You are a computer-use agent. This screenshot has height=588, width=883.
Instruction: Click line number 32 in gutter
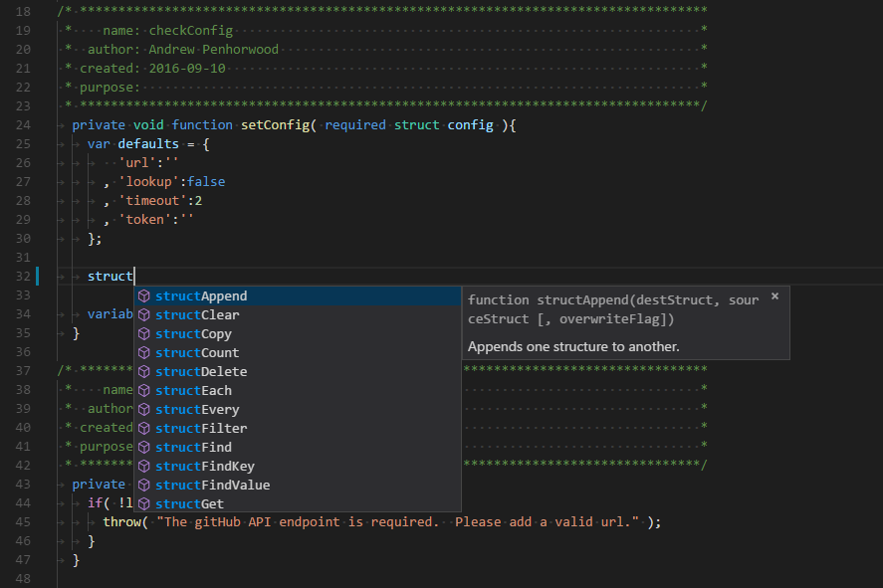pos(23,277)
